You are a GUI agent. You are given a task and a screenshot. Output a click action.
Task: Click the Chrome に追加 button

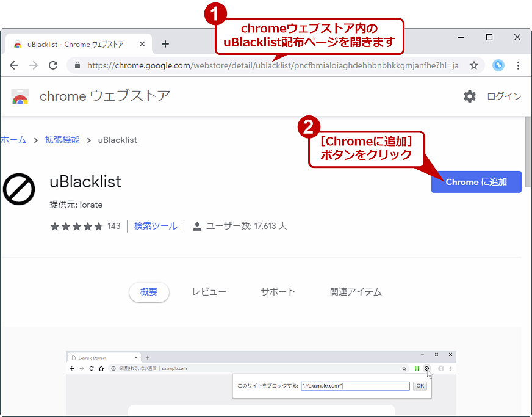[476, 181]
